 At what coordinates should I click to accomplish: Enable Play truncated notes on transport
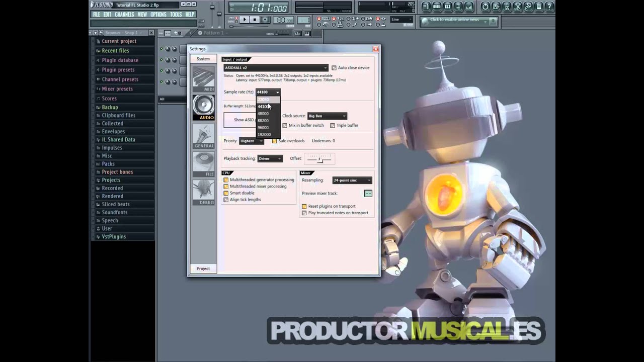pos(304,213)
